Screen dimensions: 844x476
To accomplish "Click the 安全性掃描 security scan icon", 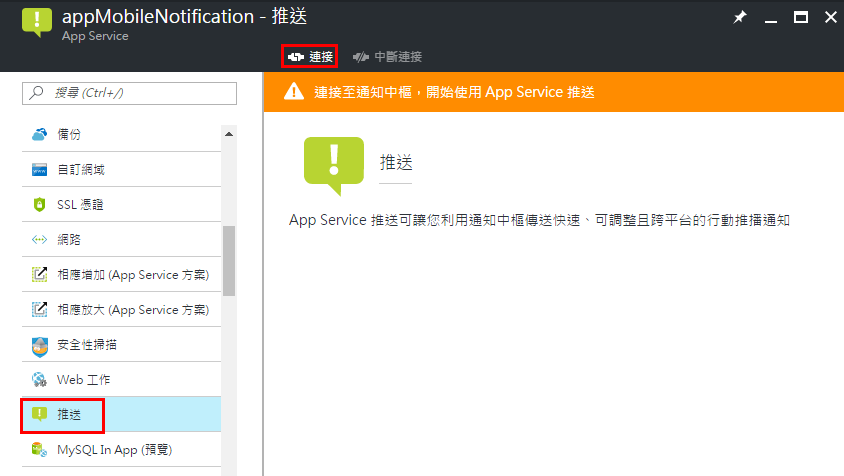I will (x=39, y=346).
